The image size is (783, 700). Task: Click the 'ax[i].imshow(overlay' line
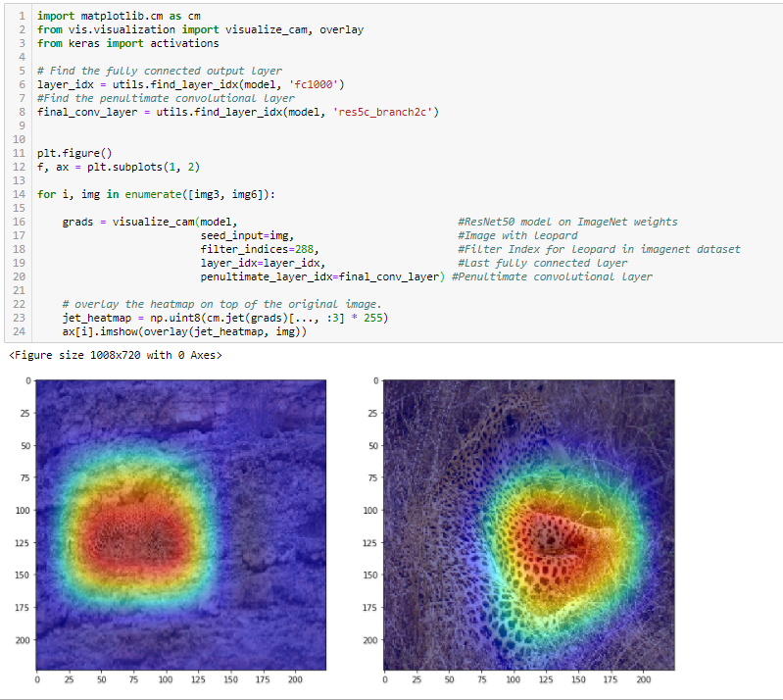(184, 331)
